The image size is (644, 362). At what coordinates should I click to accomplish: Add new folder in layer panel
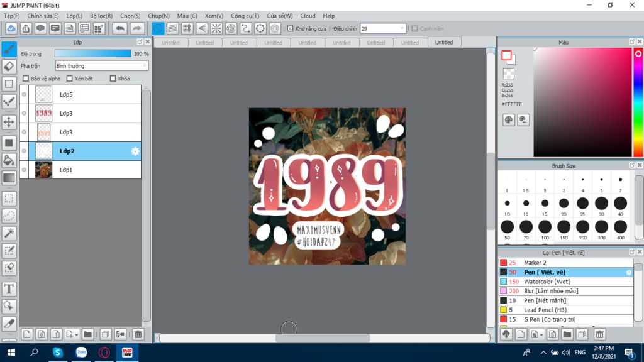87,334
